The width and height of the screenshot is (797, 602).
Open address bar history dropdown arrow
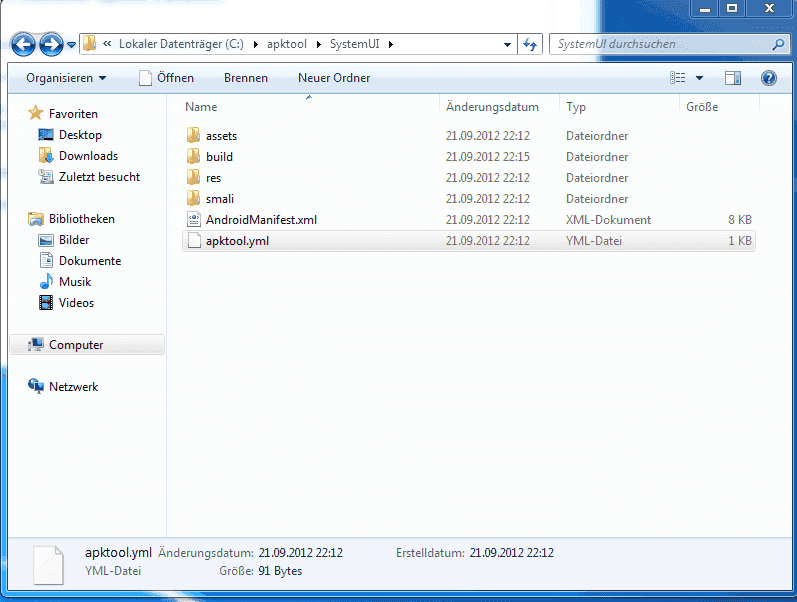pyautogui.click(x=507, y=45)
